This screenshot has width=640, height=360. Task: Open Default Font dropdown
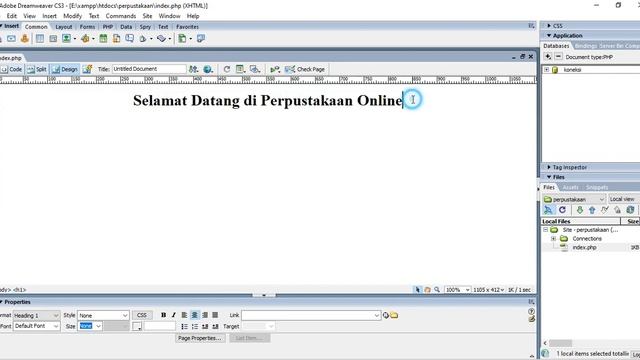coord(36,326)
